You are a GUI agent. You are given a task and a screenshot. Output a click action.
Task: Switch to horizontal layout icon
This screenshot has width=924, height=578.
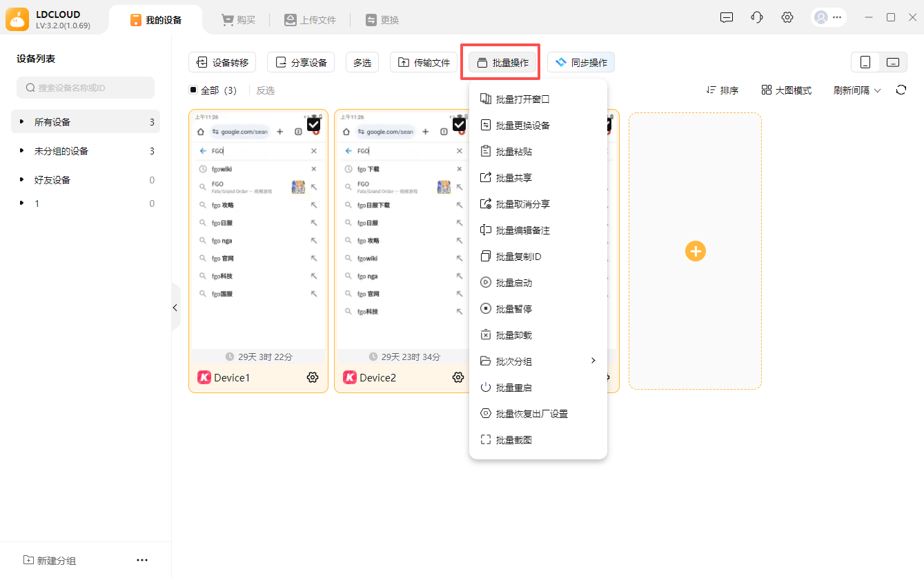pyautogui.click(x=893, y=62)
